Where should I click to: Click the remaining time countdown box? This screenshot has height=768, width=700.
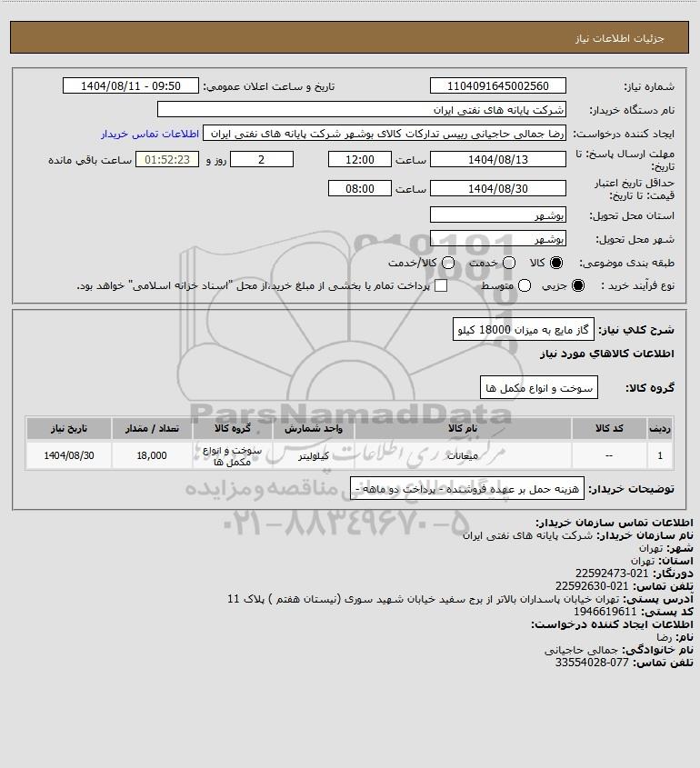167,159
